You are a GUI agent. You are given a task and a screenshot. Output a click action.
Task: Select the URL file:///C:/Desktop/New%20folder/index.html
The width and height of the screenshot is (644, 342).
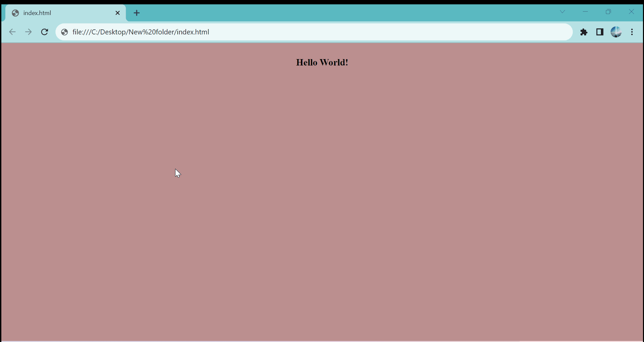(141, 32)
